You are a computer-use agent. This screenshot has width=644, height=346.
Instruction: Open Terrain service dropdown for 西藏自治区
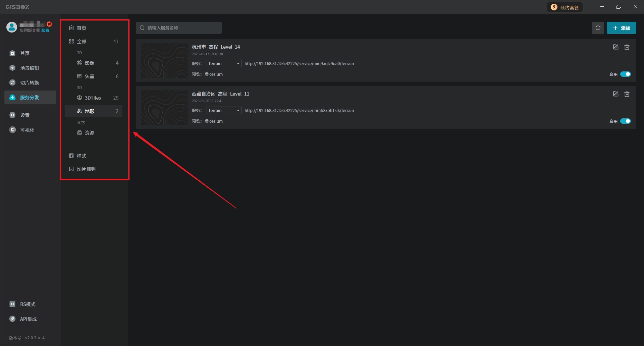(x=224, y=111)
